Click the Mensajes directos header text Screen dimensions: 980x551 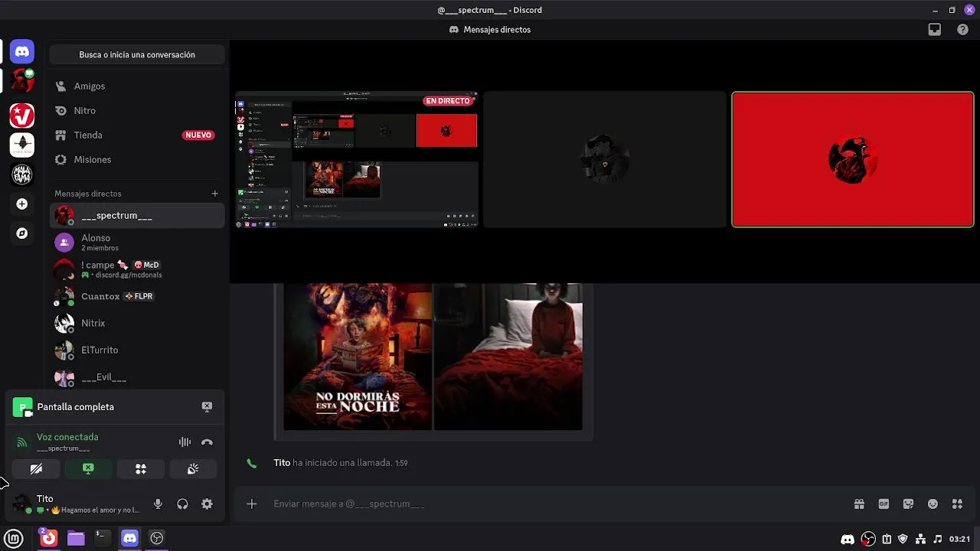pyautogui.click(x=497, y=30)
